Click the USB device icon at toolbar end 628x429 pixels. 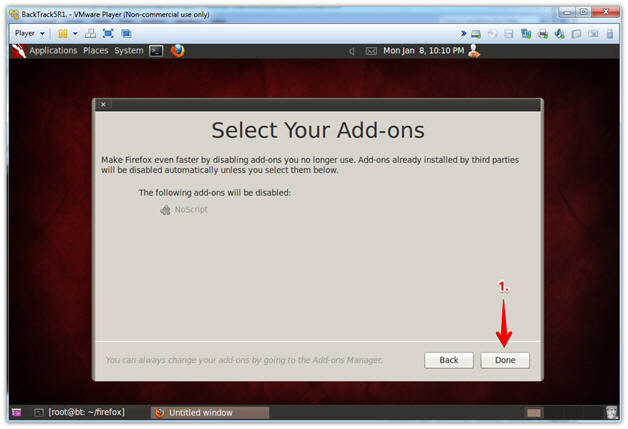(x=610, y=34)
